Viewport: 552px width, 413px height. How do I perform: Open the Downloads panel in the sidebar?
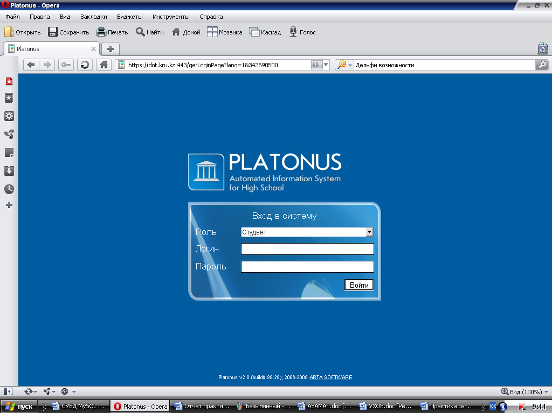tap(9, 171)
